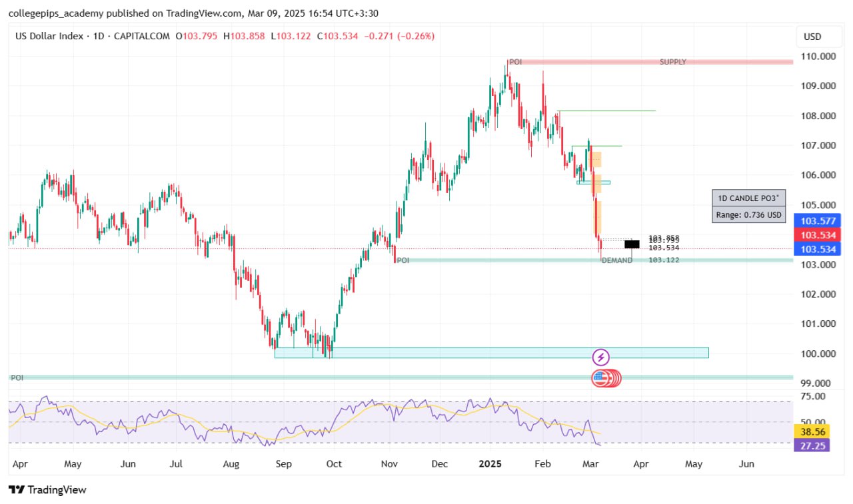Open the US flag economic events icon
This screenshot has height=504, width=853.
(x=601, y=379)
